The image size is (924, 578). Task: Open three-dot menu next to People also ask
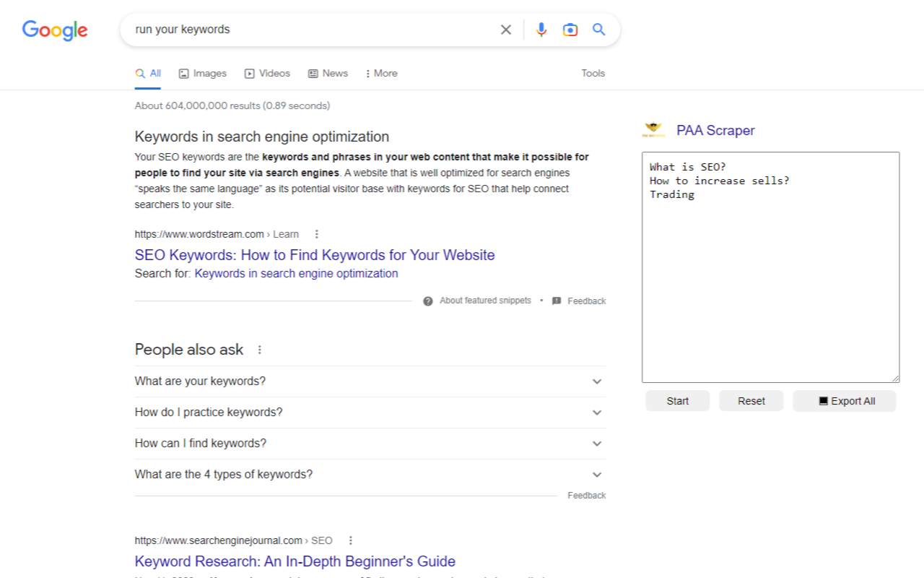260,350
